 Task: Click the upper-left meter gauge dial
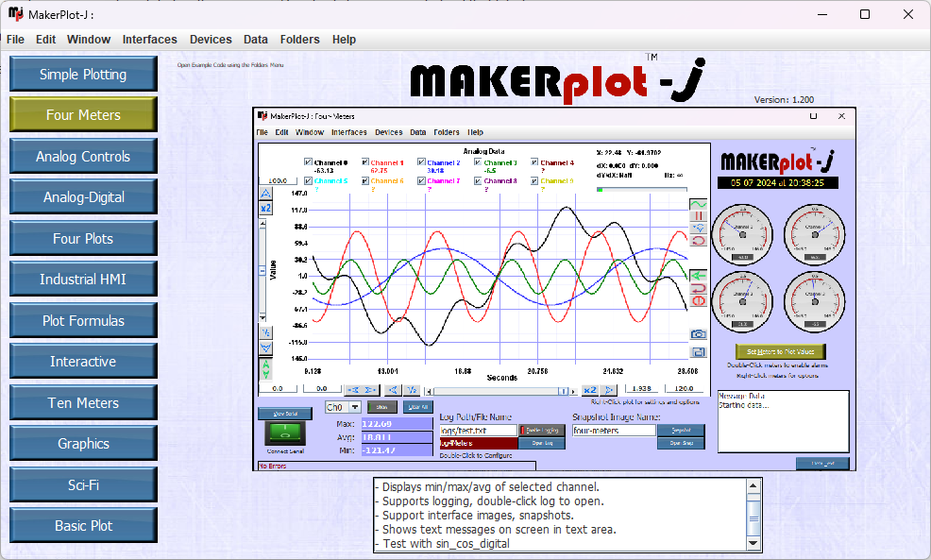tap(742, 234)
